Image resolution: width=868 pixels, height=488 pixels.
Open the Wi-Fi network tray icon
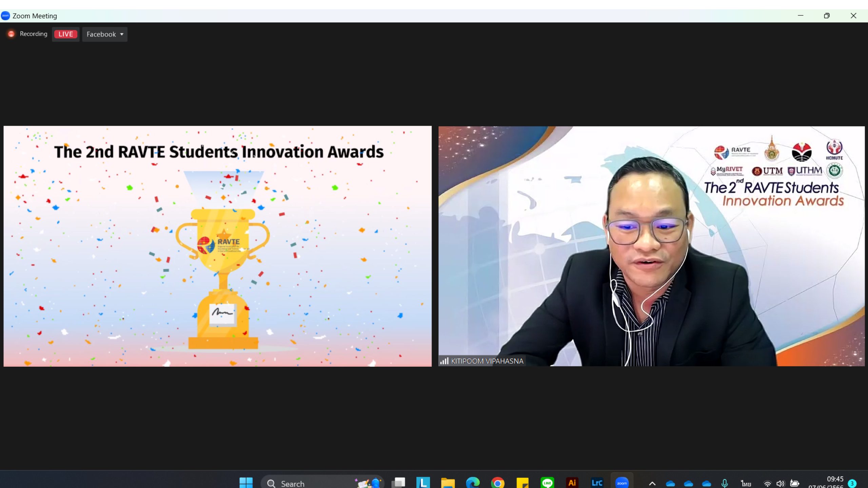click(767, 484)
